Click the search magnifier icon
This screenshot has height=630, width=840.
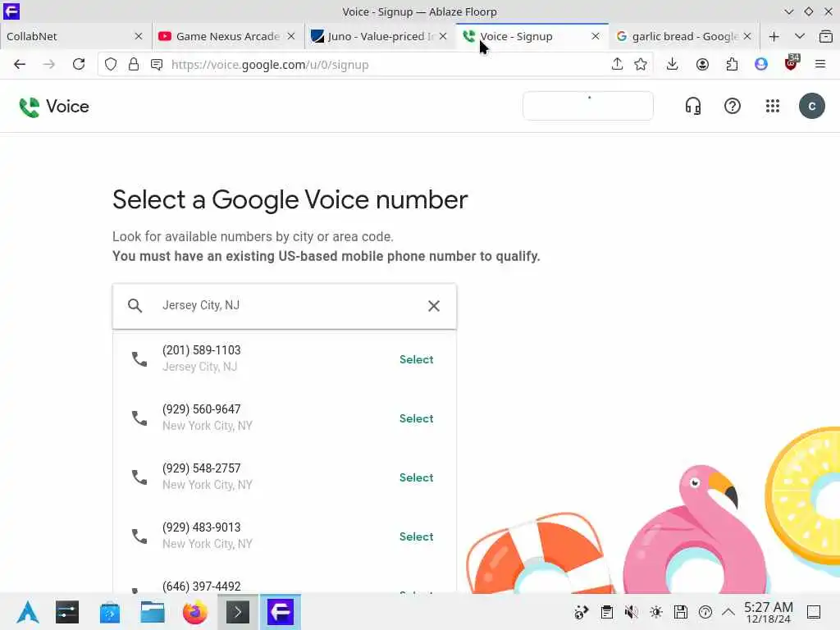tap(135, 306)
